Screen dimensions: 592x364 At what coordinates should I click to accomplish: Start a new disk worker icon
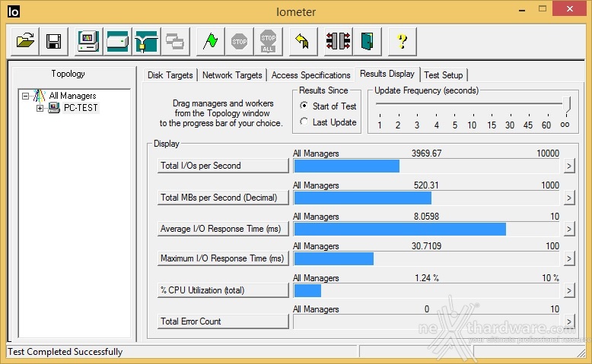117,41
